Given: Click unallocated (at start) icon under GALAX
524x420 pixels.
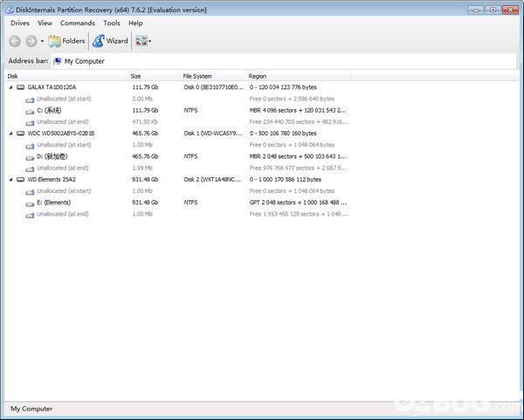Looking at the screenshot, I should point(30,100).
